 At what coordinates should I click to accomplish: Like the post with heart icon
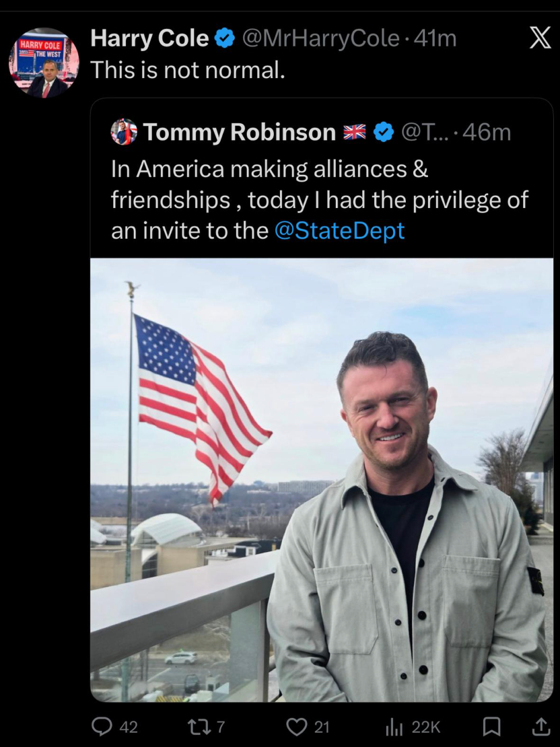click(297, 726)
